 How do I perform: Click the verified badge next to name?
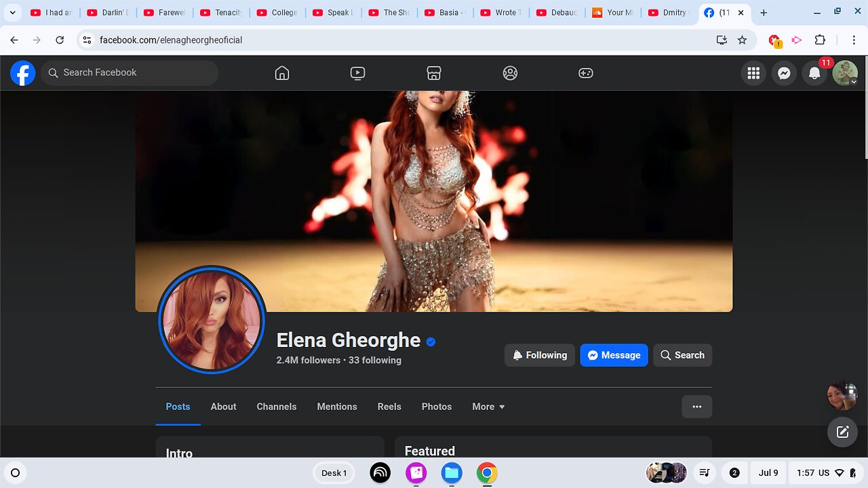click(431, 342)
